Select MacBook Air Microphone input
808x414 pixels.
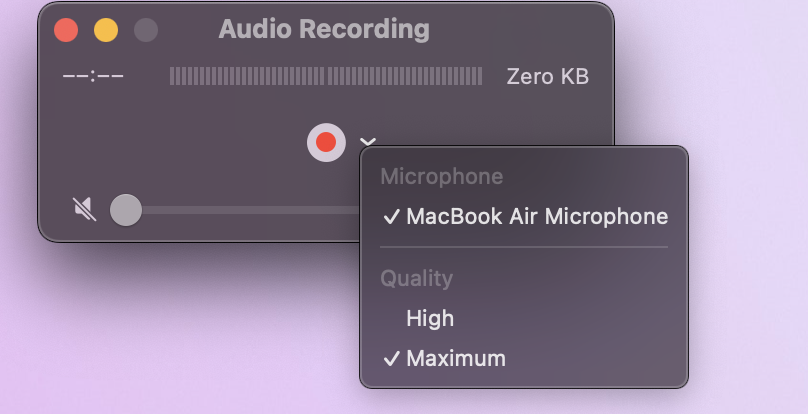[536, 216]
